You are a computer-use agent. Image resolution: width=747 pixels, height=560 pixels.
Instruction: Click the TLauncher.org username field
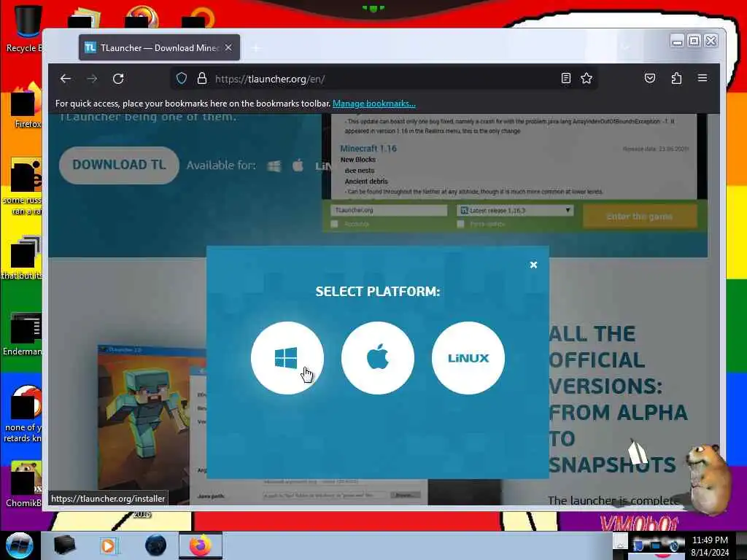point(389,210)
